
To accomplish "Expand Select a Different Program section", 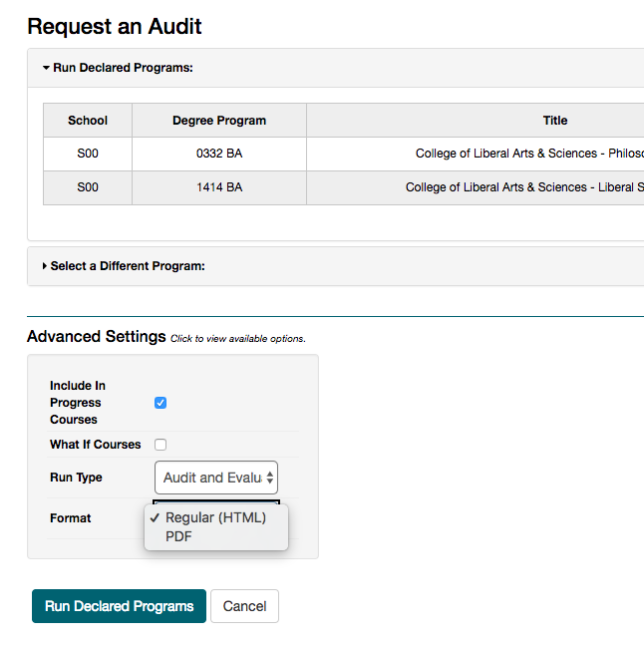I will point(124,266).
